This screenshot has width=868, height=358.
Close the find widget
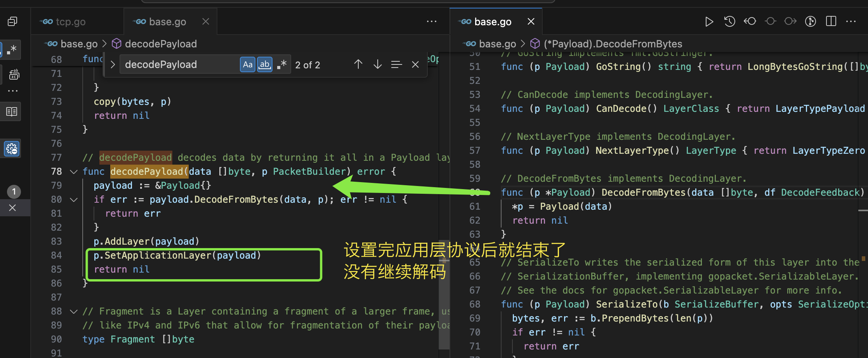coord(415,64)
